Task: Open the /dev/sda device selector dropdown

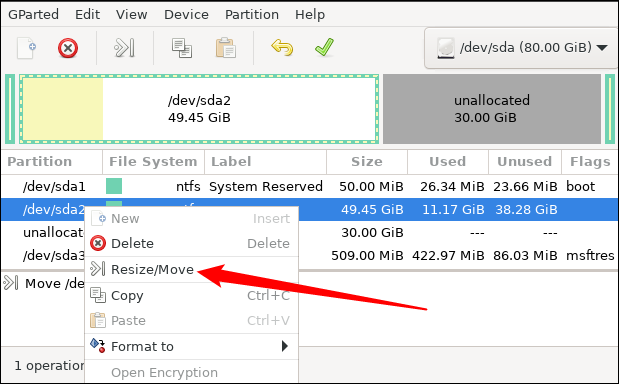Action: (522, 48)
